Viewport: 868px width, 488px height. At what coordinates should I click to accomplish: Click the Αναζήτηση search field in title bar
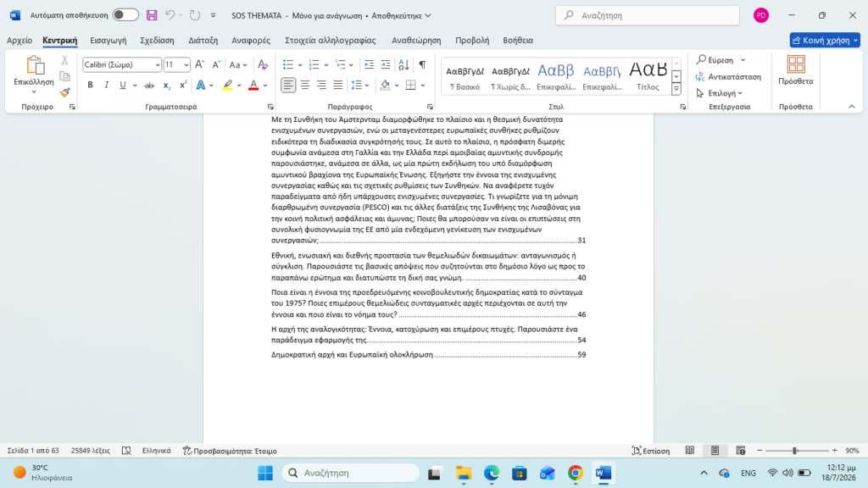tap(647, 15)
